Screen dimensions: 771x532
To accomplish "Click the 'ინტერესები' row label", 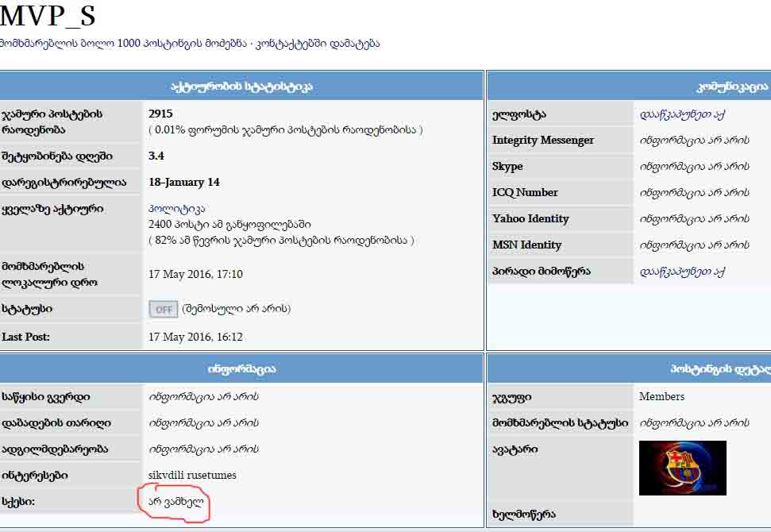I will tap(35, 476).
